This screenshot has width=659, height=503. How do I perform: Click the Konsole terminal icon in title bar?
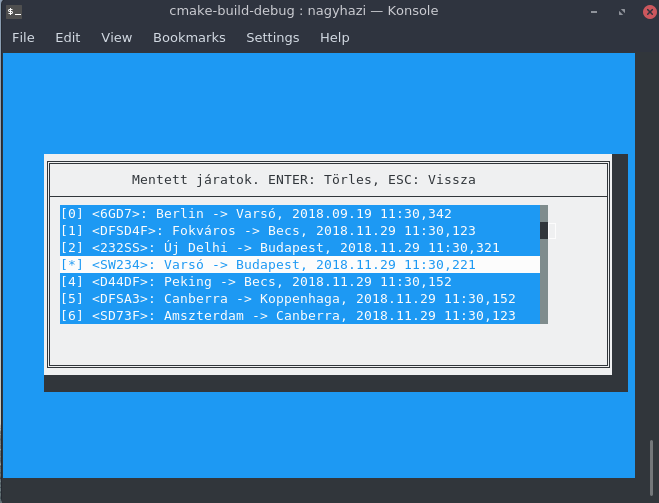13,11
